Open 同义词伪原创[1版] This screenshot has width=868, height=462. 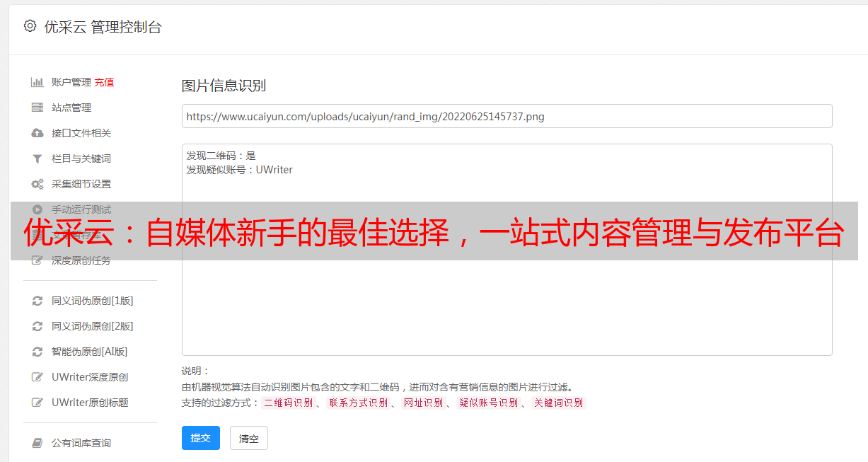(x=93, y=301)
